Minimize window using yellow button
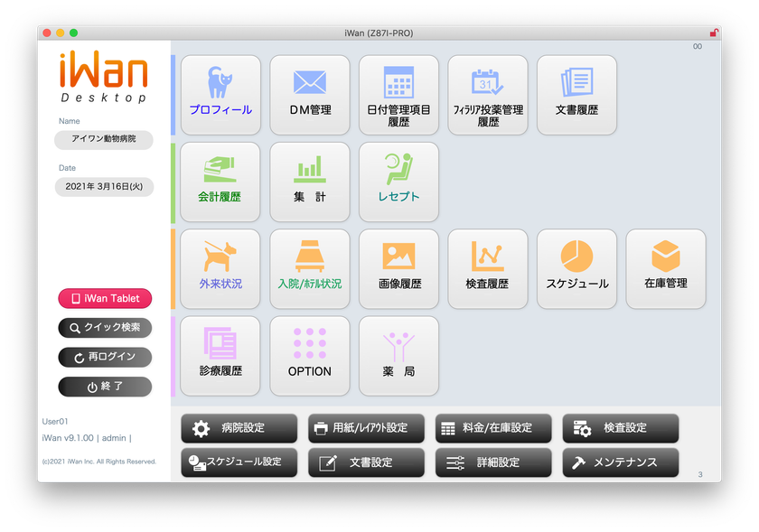The image size is (759, 532). point(60,33)
